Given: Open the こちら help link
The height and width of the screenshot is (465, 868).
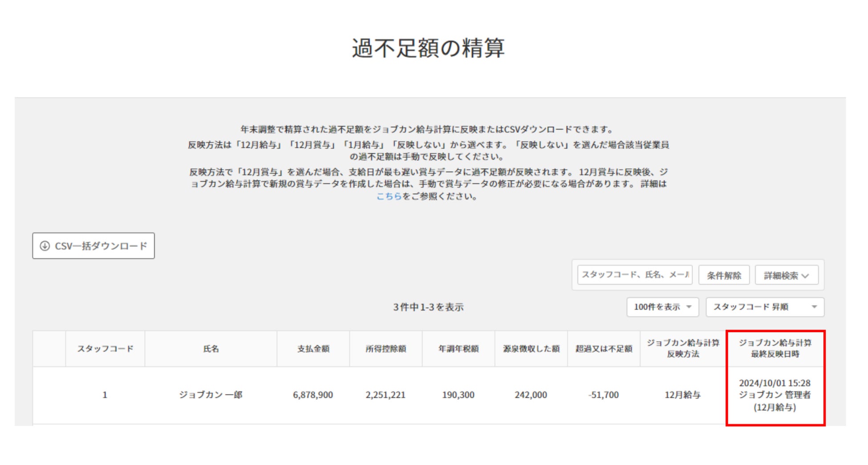Looking at the screenshot, I should 389,196.
